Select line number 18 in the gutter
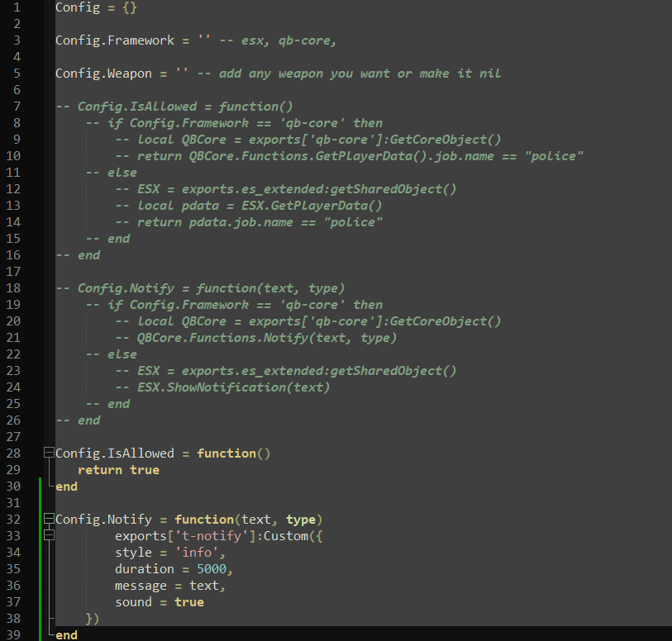 coord(13,288)
